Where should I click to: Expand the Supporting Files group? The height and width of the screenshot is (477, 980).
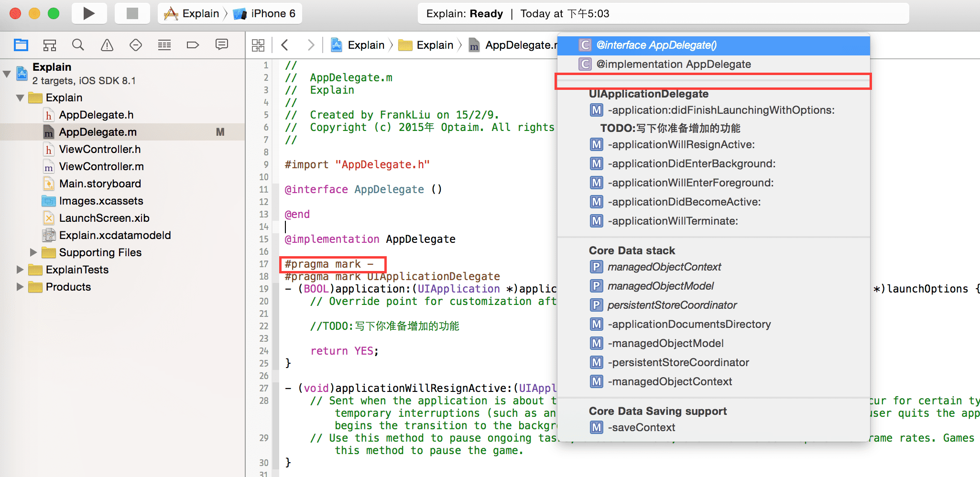tap(33, 252)
